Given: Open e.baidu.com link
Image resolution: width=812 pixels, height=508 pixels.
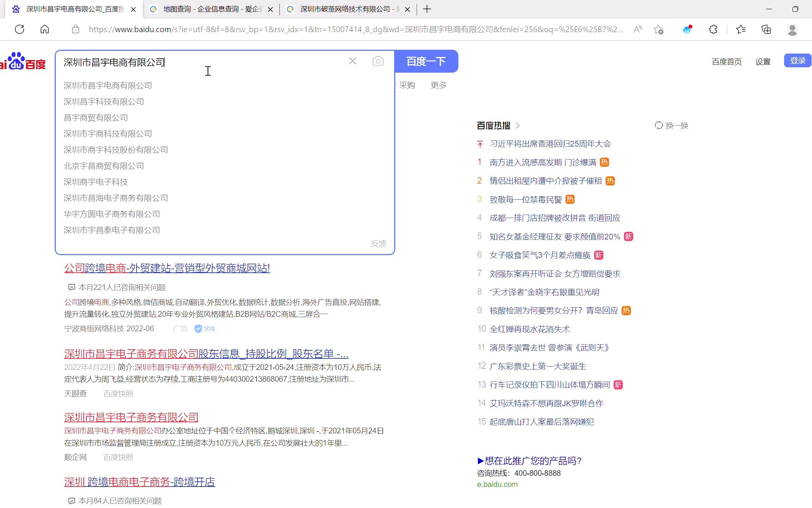Looking at the screenshot, I should click(497, 484).
